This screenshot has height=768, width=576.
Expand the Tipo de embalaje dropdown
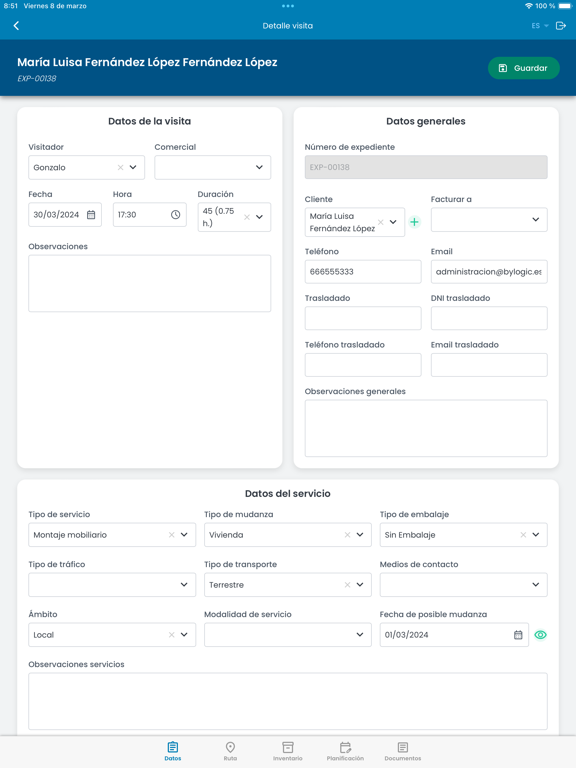(x=536, y=535)
